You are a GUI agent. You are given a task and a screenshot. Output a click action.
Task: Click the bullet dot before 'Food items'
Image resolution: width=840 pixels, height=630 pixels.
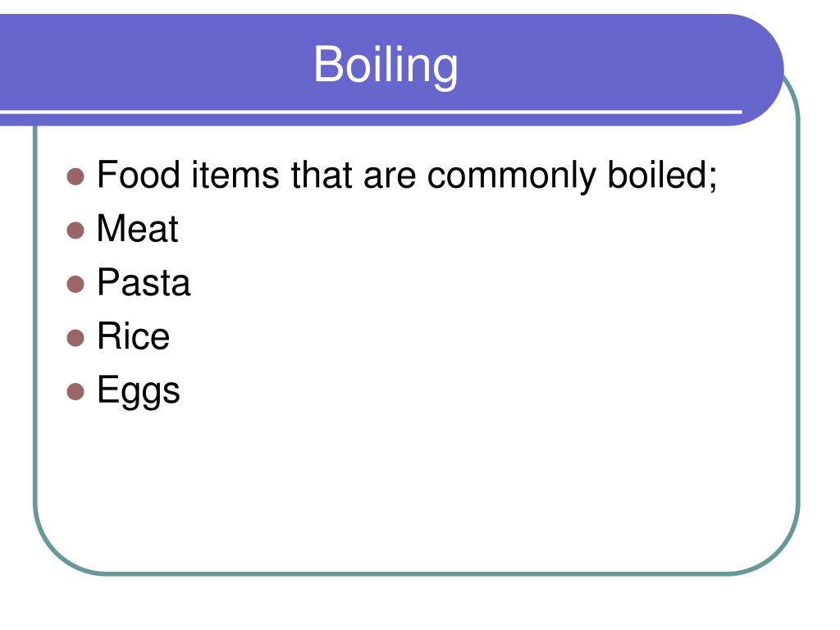pyautogui.click(x=75, y=176)
